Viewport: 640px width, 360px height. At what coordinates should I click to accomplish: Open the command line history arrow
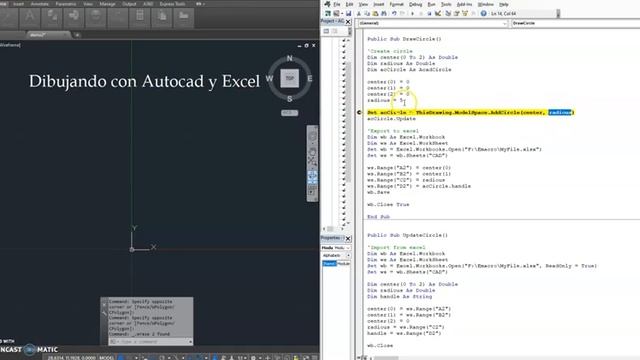[x=190, y=342]
